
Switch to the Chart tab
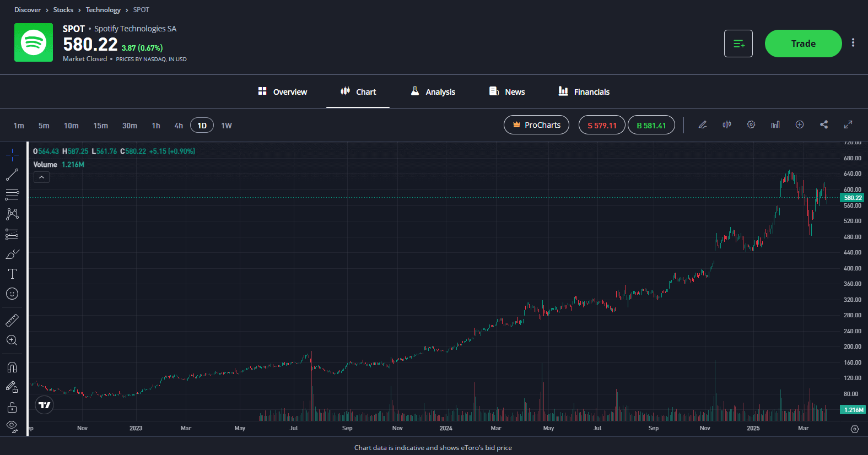pos(358,91)
